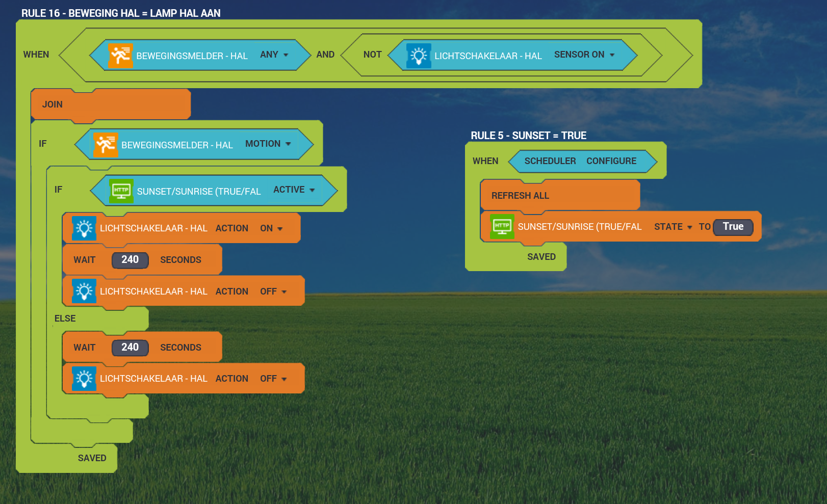Viewport: 827px width, 504px height.
Task: Edit the 240 seconds value under ELSE
Action: (x=130, y=348)
